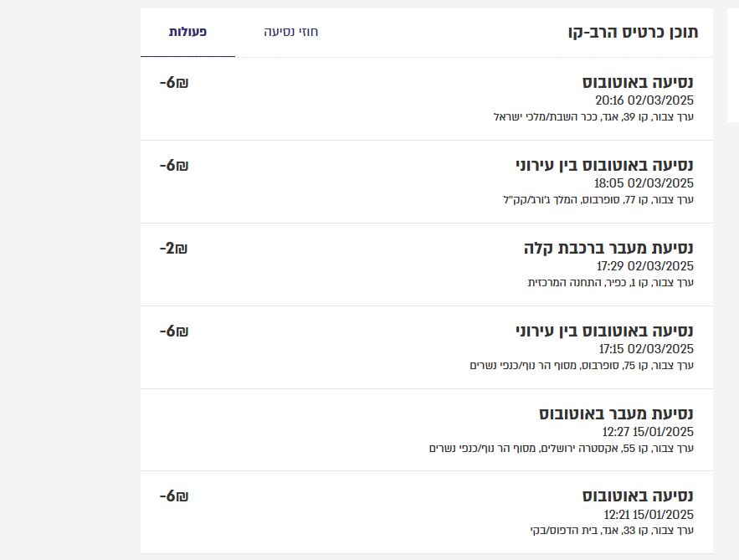Screen dimensions: 739x560
Task: Click the -6₪ charge for the 18:05 ride
Action: [174, 165]
